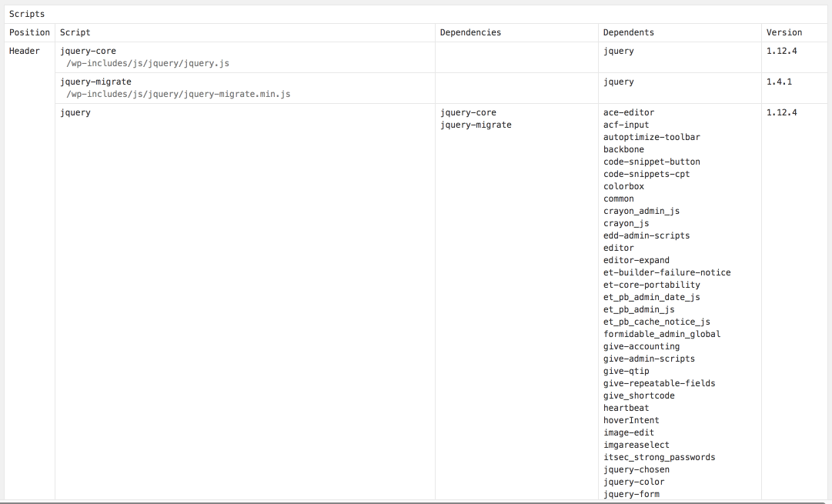This screenshot has height=504, width=832.
Task: Click the autoptimize-toolbar dependent
Action: pyautogui.click(x=651, y=137)
